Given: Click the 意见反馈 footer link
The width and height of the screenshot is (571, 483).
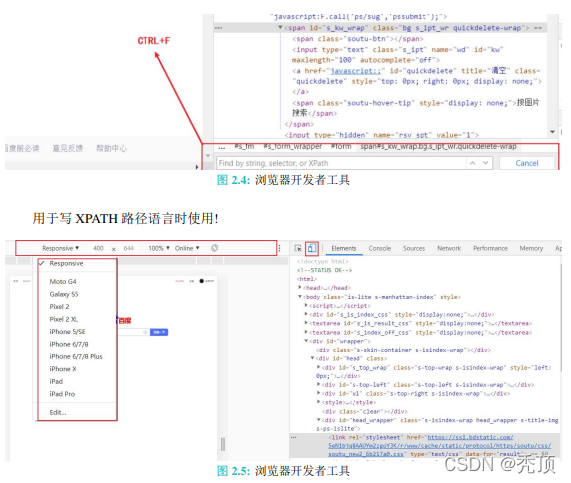Looking at the screenshot, I should click(68, 148).
